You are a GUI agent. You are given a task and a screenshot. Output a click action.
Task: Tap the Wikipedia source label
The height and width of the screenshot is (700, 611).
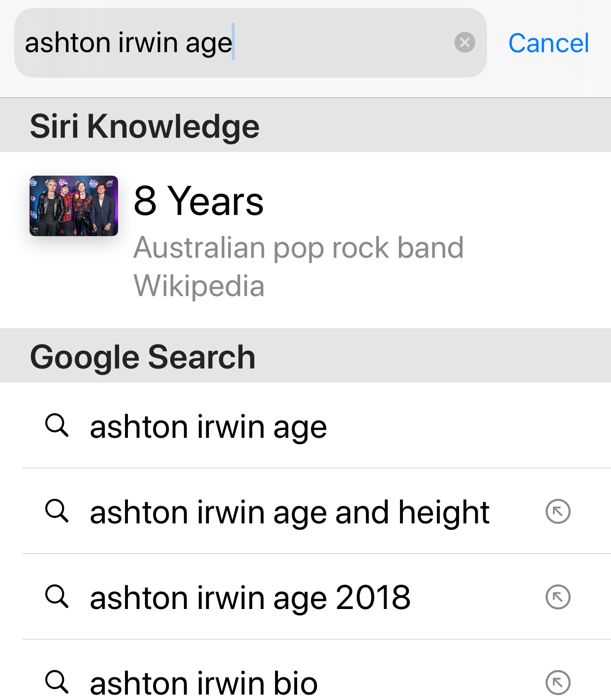coord(199,285)
